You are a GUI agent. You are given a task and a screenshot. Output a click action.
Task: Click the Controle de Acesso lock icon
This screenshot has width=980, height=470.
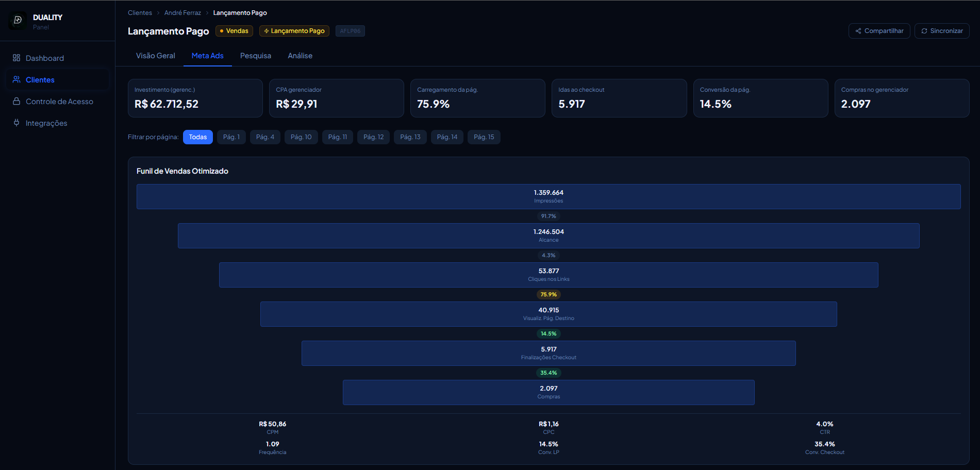point(16,101)
